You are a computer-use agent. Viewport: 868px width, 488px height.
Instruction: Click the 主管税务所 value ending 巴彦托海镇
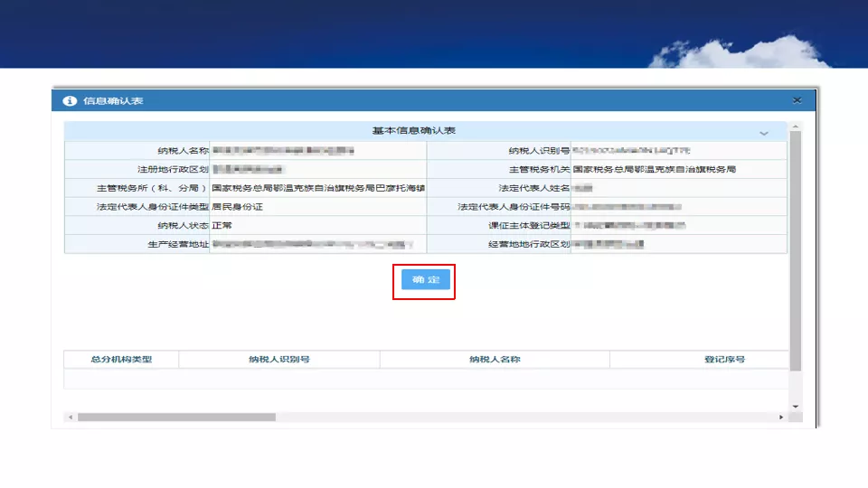click(318, 188)
